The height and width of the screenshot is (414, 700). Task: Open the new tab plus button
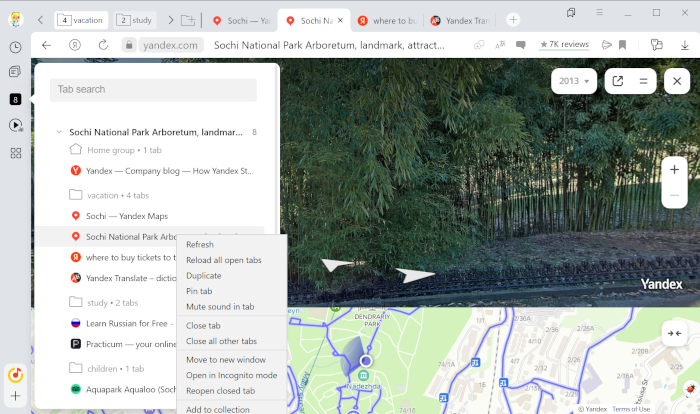513,20
